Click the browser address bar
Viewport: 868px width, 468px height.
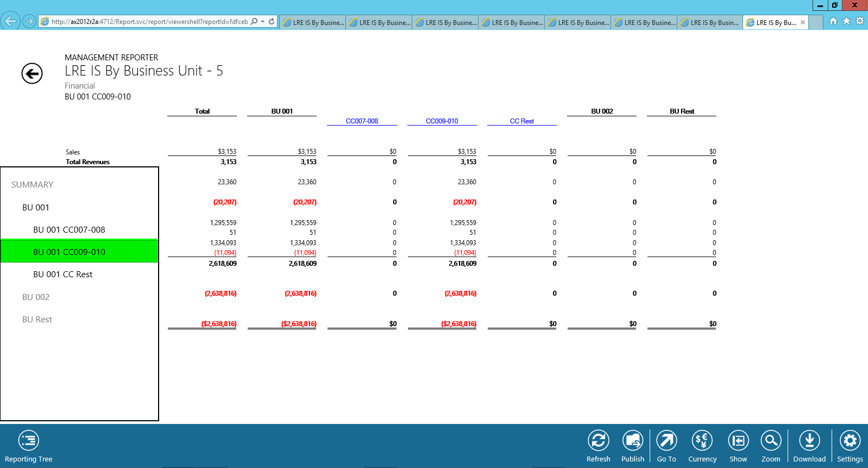point(149,22)
